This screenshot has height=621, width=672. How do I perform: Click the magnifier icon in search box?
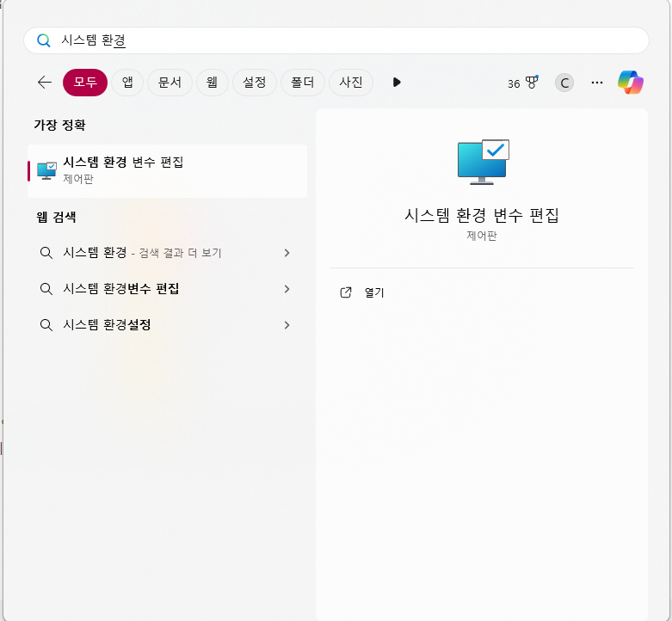[x=44, y=40]
